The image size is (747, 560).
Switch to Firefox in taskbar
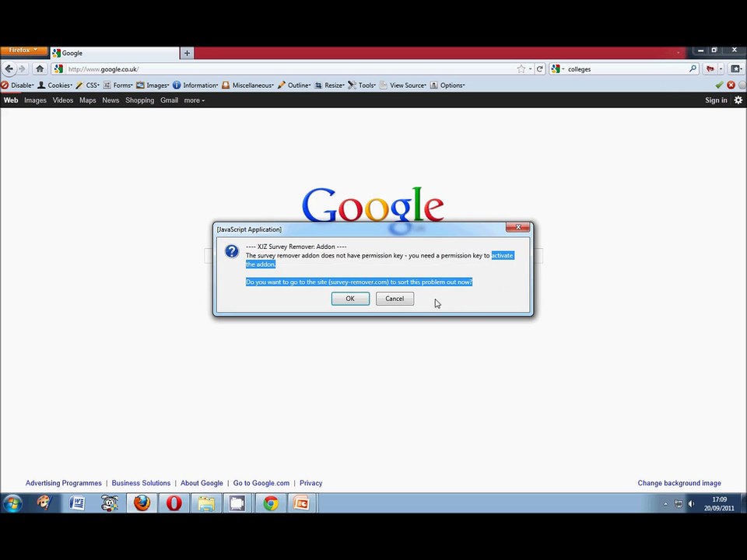coord(142,503)
